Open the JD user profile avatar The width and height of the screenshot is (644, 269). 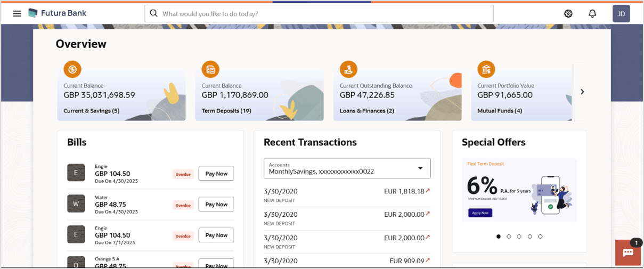click(x=621, y=14)
